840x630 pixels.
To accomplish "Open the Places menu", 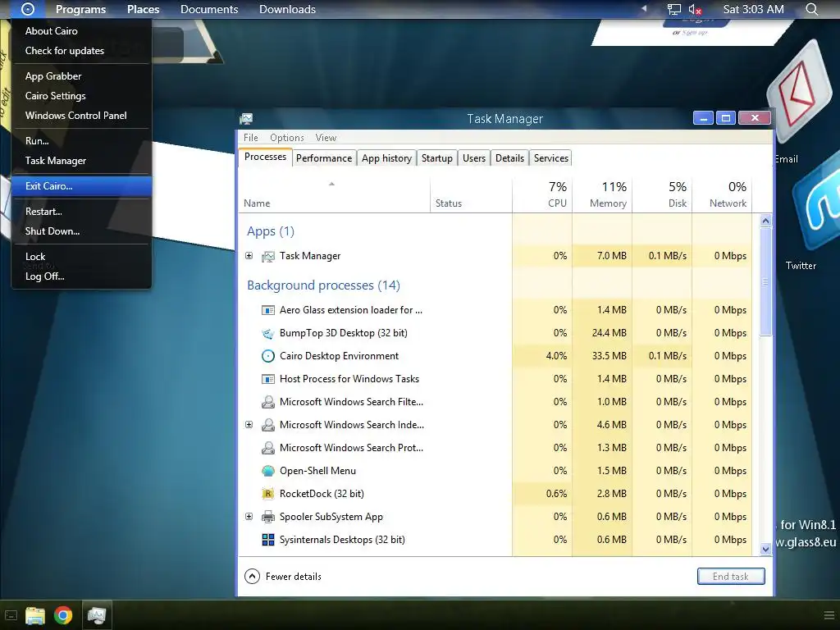I will pos(143,9).
